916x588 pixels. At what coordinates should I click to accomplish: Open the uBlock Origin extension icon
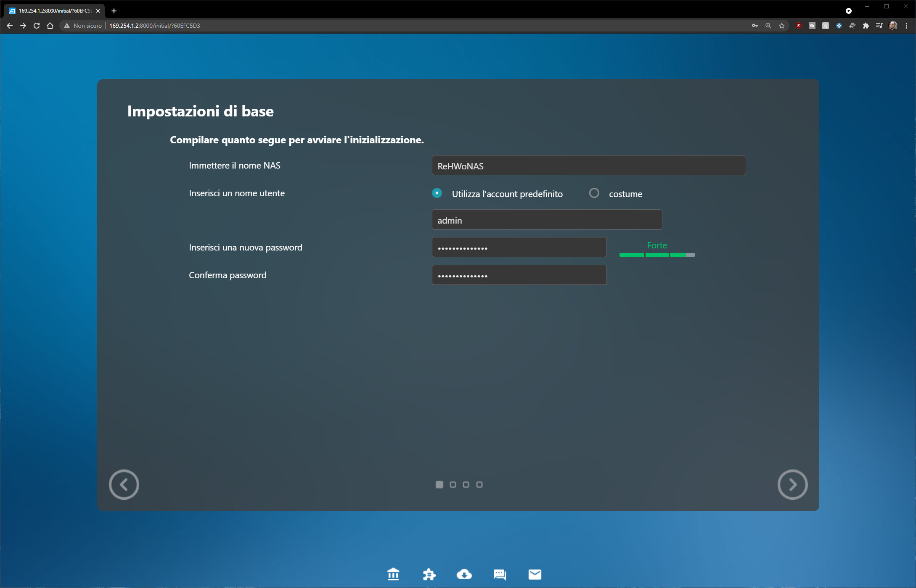pyautogui.click(x=798, y=26)
